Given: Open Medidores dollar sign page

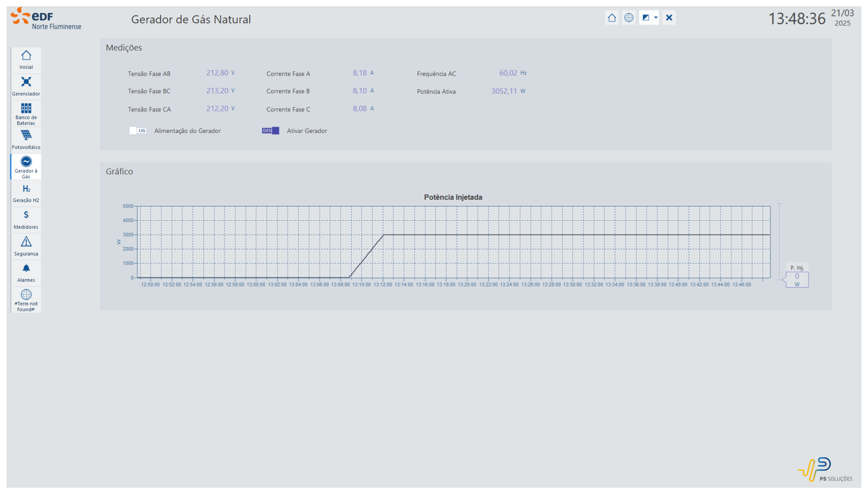Looking at the screenshot, I should click(26, 220).
